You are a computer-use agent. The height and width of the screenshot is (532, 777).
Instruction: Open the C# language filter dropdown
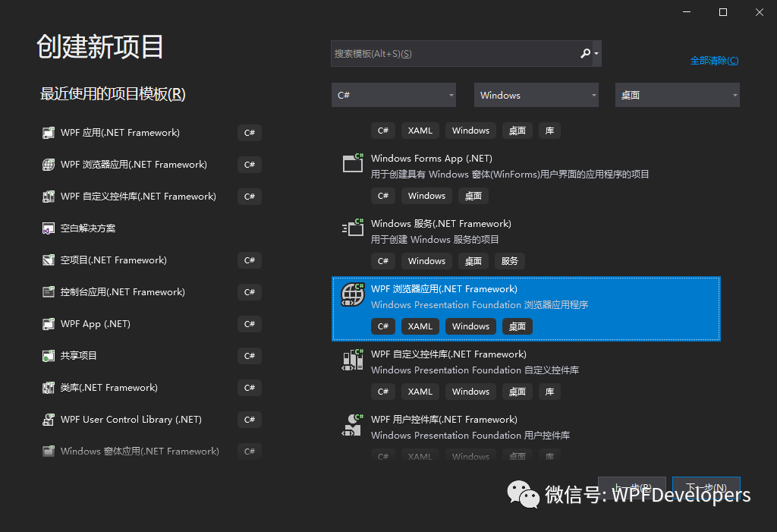[394, 95]
